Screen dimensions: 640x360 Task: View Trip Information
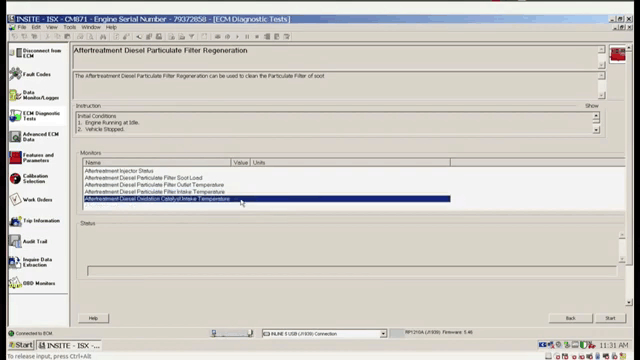tap(35, 220)
